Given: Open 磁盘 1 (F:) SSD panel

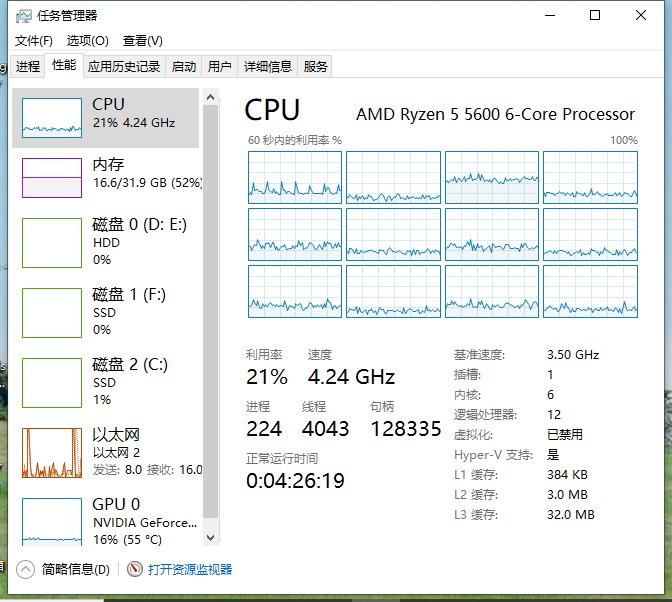Looking at the screenshot, I should (x=52, y=313).
